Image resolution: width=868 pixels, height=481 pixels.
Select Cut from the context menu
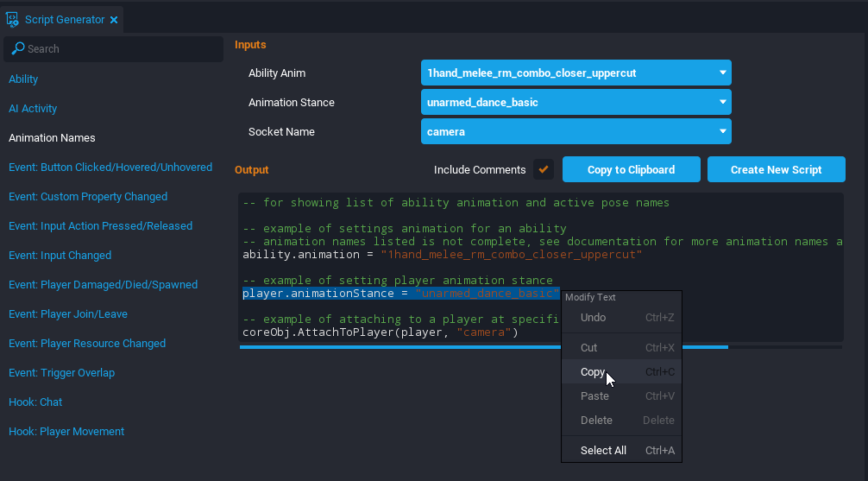click(588, 348)
